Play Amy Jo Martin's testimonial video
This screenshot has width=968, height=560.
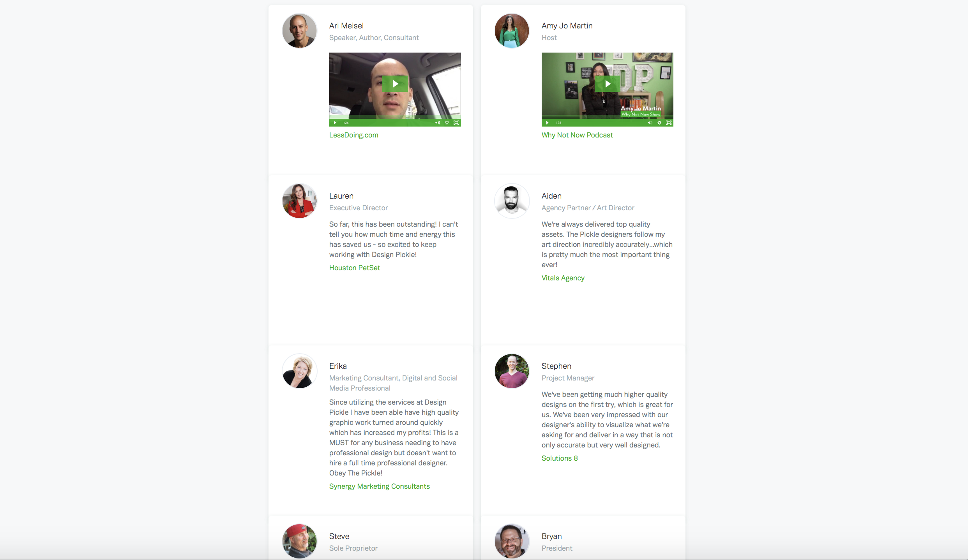pos(608,84)
